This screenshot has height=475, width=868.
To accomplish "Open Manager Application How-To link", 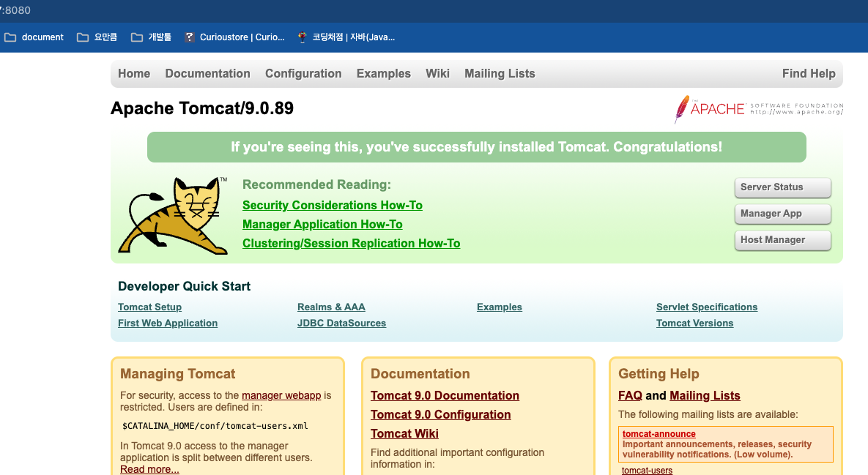I will point(322,224).
